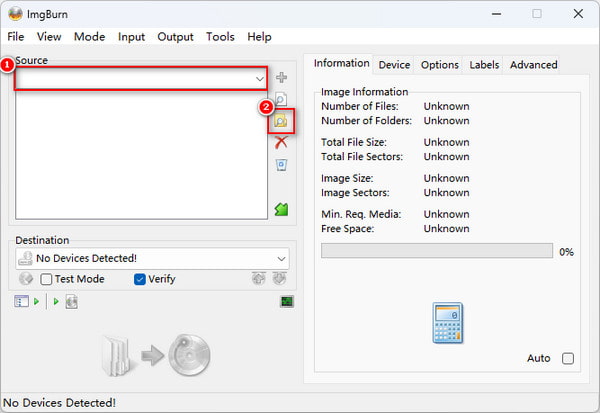Minimize the ImgBurn window
This screenshot has height=413, width=600.
pos(496,14)
